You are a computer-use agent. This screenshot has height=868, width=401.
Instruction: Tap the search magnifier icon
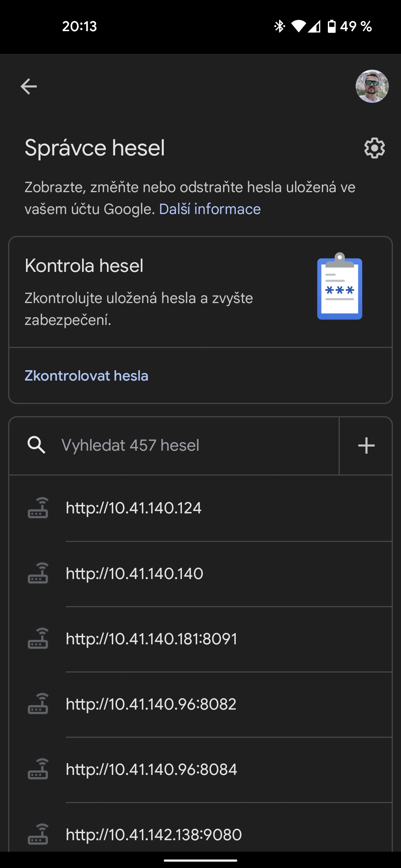[x=36, y=445]
